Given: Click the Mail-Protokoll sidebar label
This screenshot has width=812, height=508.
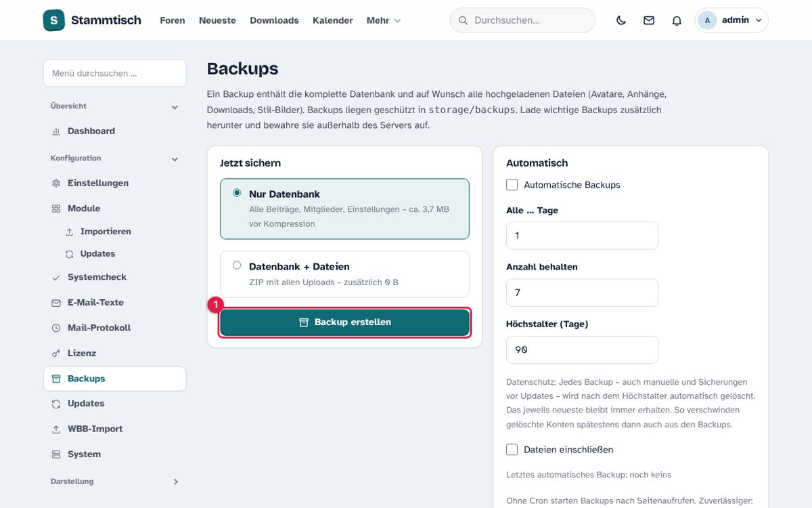Looking at the screenshot, I should tap(99, 328).
